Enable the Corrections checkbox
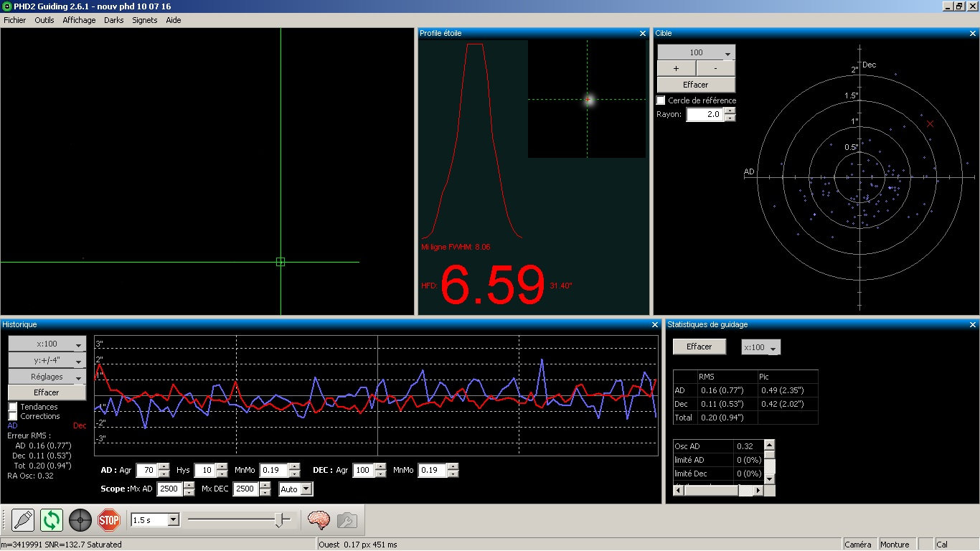980x551 pixels. tap(13, 416)
